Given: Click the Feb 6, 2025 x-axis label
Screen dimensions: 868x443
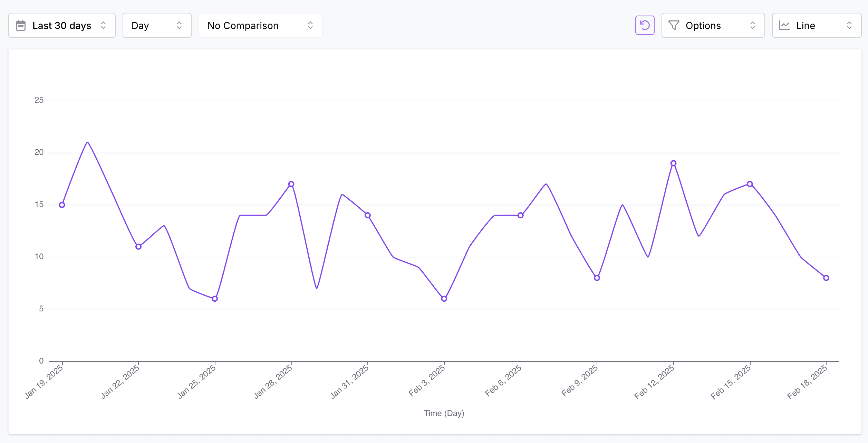Looking at the screenshot, I should (x=503, y=381).
